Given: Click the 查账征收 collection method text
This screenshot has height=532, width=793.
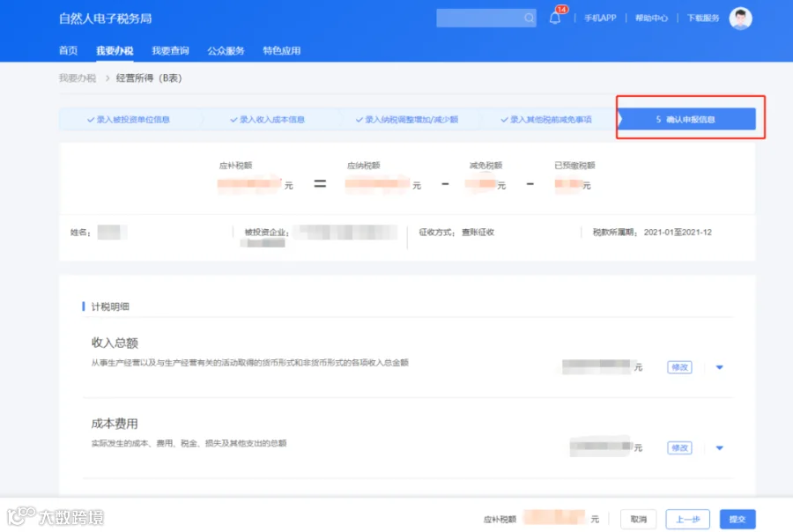Looking at the screenshot, I should click(478, 233).
